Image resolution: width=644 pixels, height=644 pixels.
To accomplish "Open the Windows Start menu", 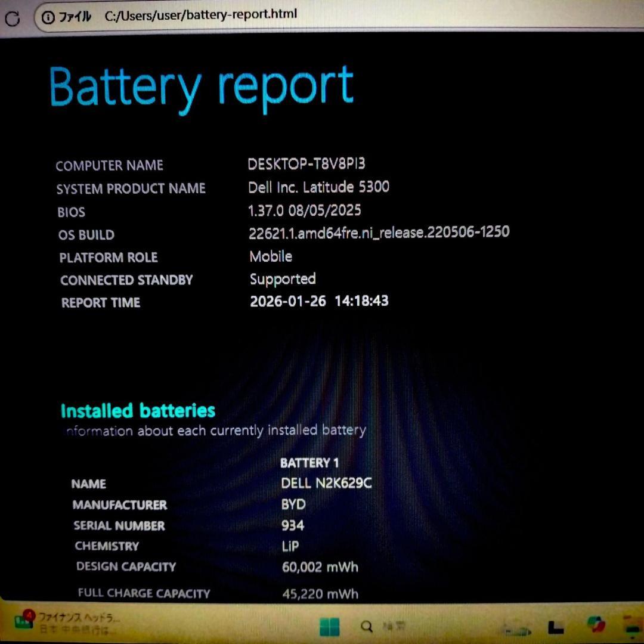I will (329, 628).
